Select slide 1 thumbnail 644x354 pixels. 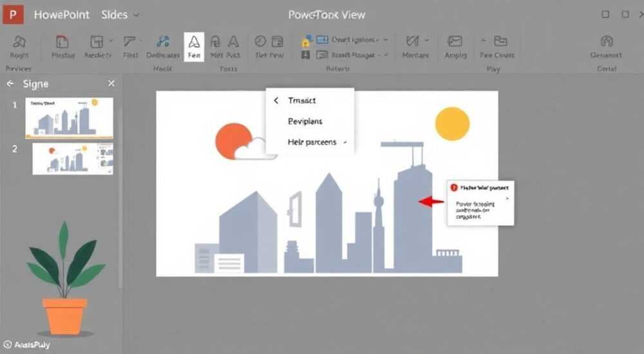pyautogui.click(x=69, y=118)
